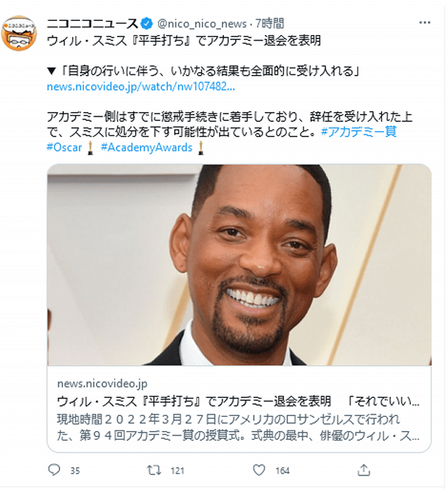448x489 pixels.
Task: Click the reply count 35
Action: coord(75,471)
